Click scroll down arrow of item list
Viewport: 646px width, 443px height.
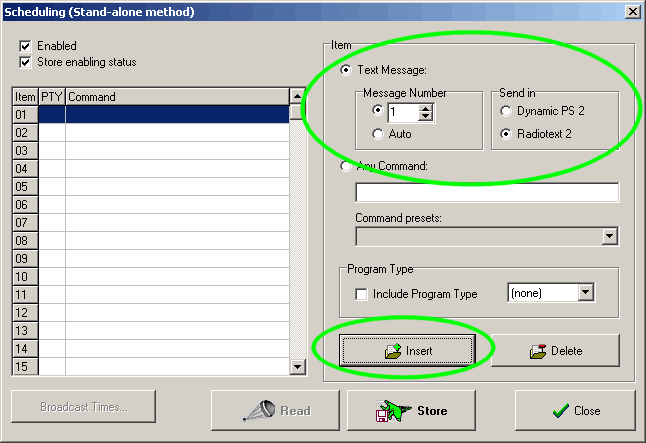[297, 366]
